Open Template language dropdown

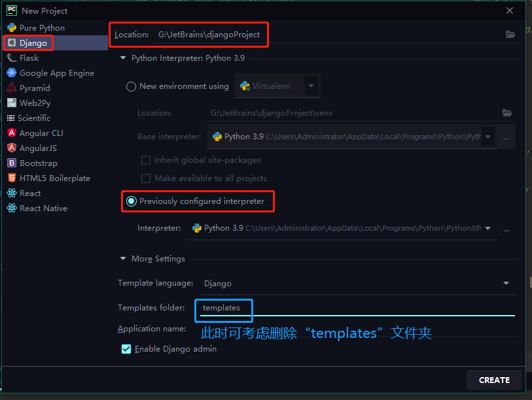point(506,283)
